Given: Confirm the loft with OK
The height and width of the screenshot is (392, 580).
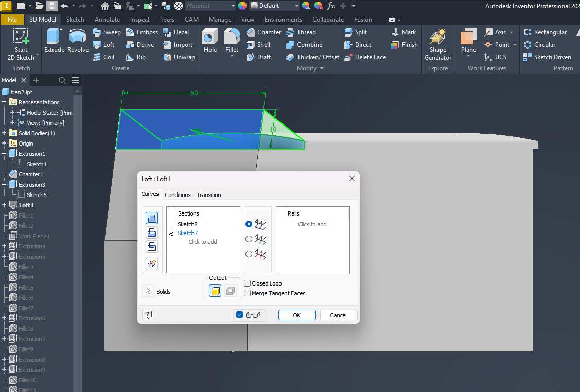Looking at the screenshot, I should coord(297,315).
